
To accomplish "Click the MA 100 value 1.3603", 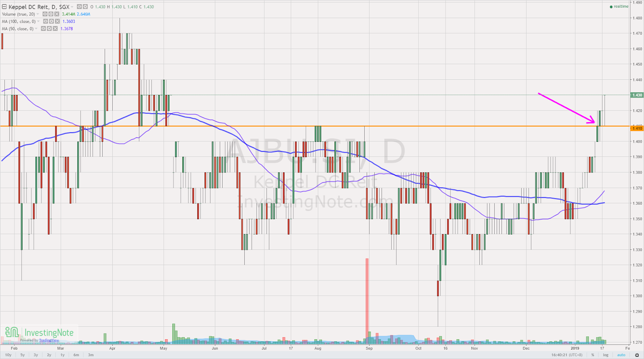I will (x=68, y=21).
